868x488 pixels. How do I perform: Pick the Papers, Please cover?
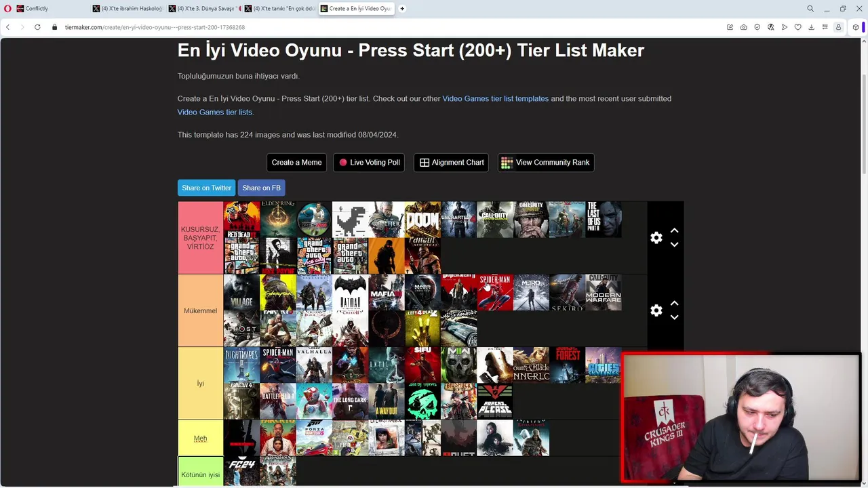point(494,401)
